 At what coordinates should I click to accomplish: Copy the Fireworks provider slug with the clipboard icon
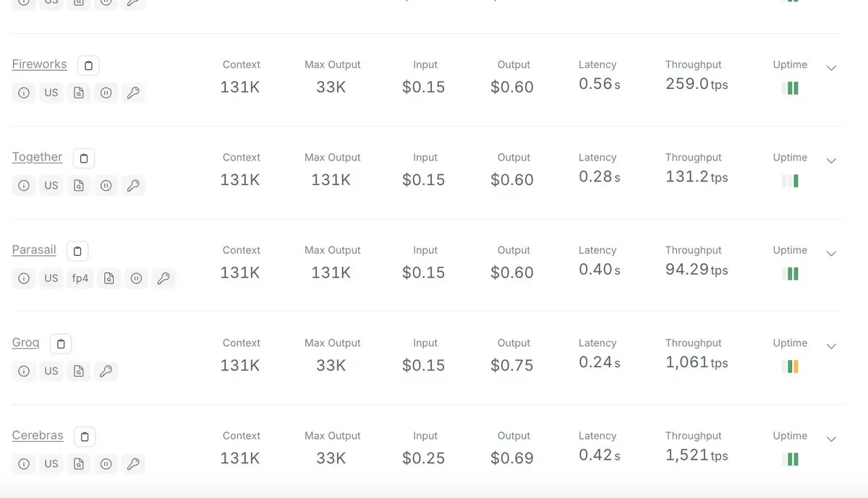pos(88,65)
